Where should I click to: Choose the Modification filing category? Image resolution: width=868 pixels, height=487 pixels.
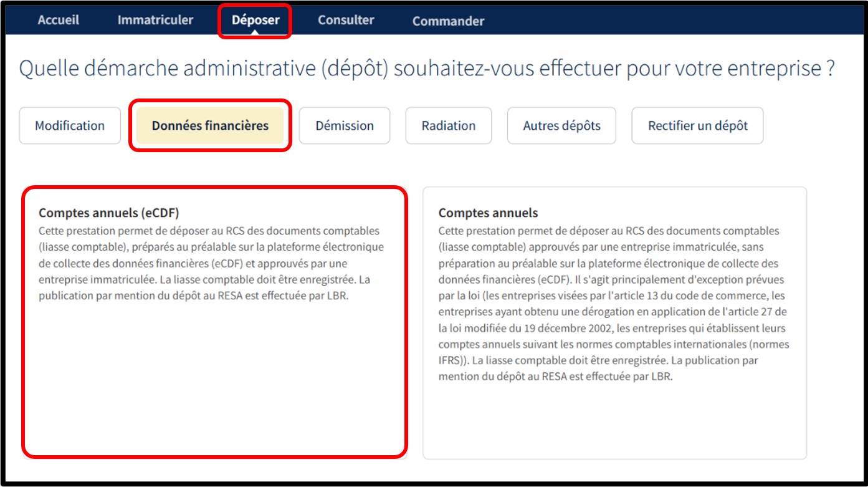(70, 126)
